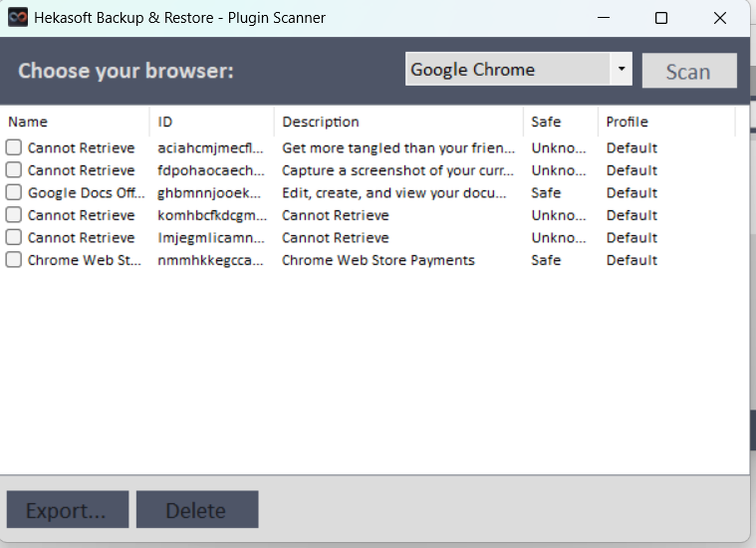This screenshot has width=756, height=548.
Task: Click the Export... button
Action: click(67, 510)
